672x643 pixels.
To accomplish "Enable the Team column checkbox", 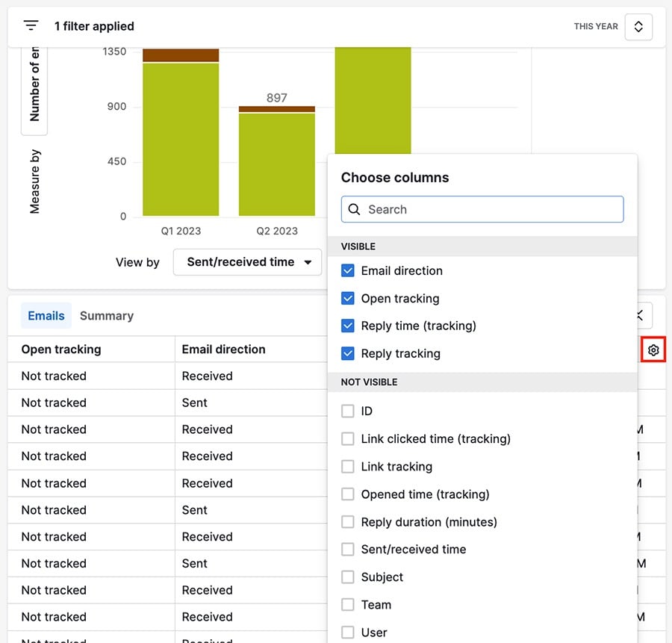I will pos(348,604).
